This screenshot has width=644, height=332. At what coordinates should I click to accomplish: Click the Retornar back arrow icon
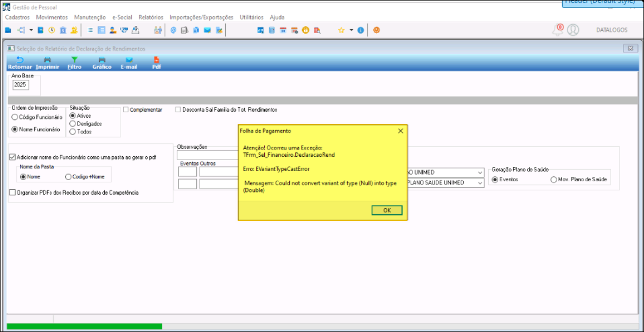[x=20, y=60]
